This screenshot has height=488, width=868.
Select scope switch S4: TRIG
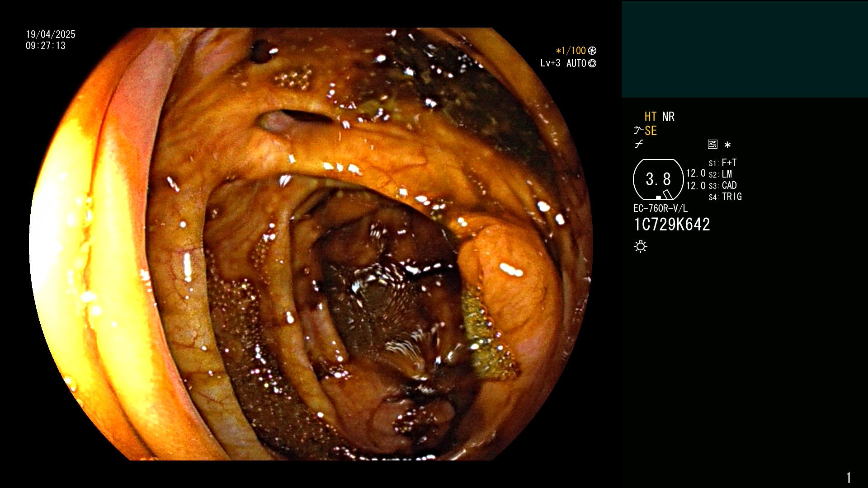click(725, 197)
